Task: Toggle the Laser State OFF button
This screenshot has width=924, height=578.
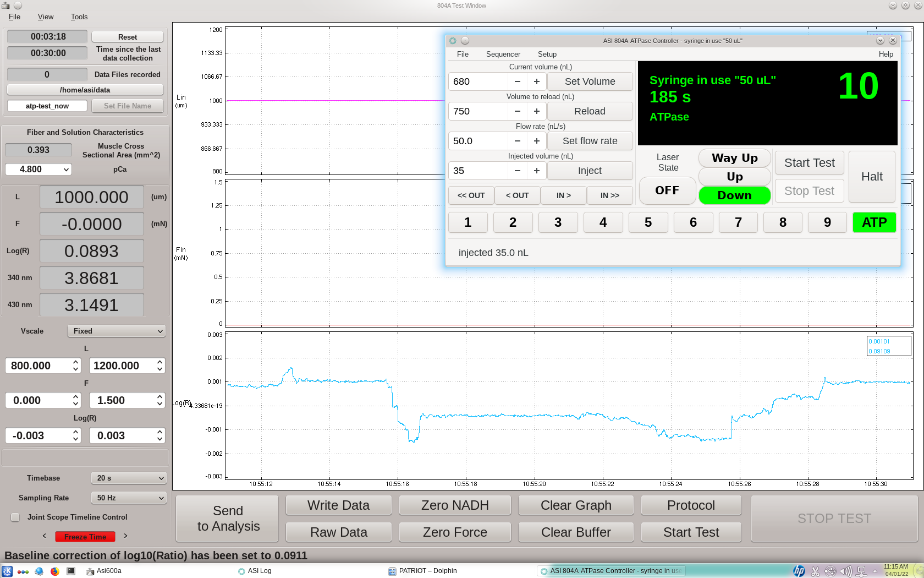Action: [667, 190]
